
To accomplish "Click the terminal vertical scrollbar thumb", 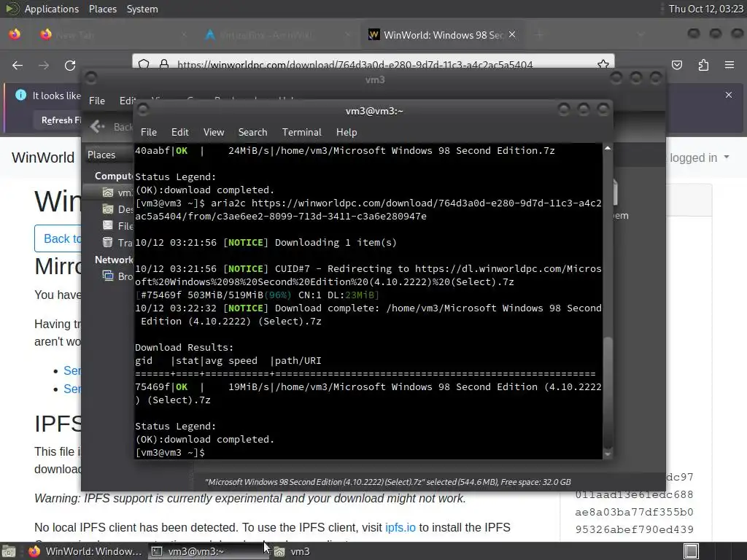I will [608, 392].
